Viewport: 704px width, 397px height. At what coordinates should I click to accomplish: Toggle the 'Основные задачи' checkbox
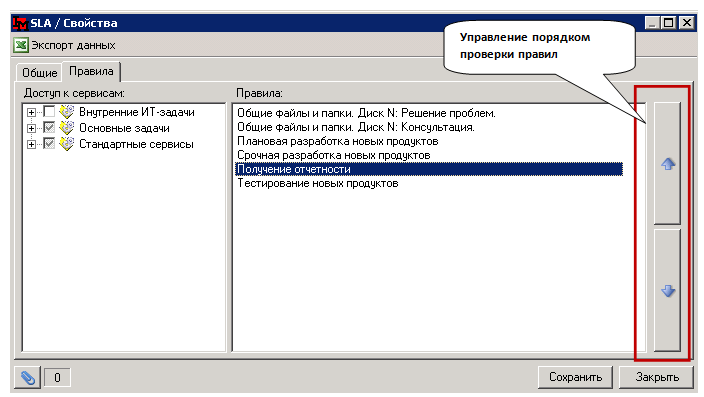point(49,128)
